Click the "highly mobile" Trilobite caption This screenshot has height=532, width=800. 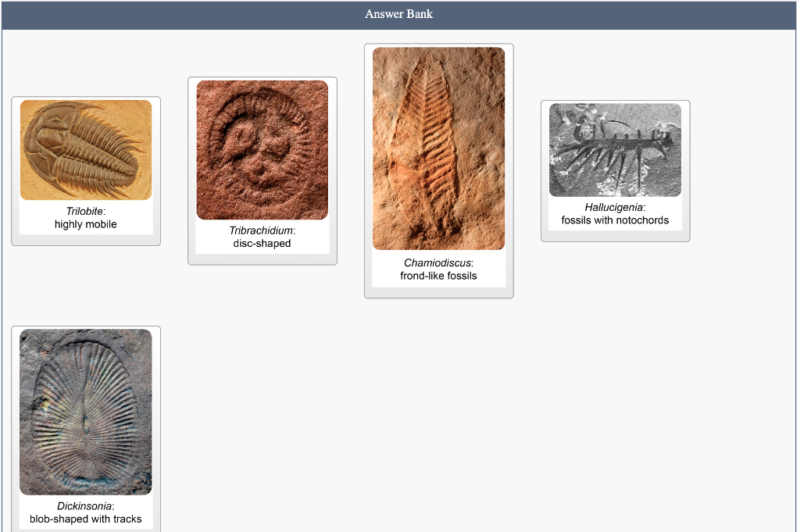pyautogui.click(x=86, y=224)
